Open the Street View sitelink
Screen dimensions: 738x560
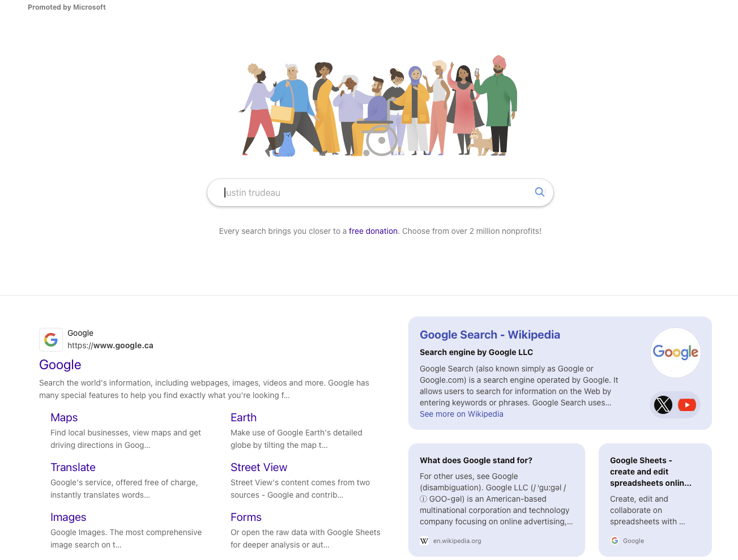pyautogui.click(x=259, y=467)
